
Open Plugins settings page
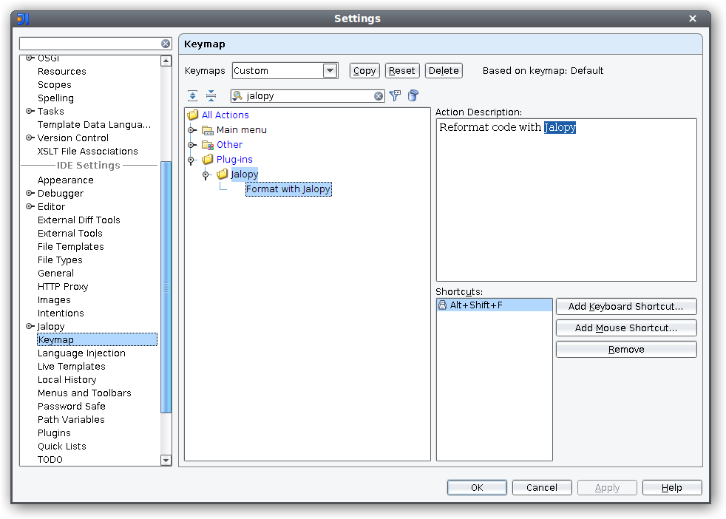pos(54,433)
